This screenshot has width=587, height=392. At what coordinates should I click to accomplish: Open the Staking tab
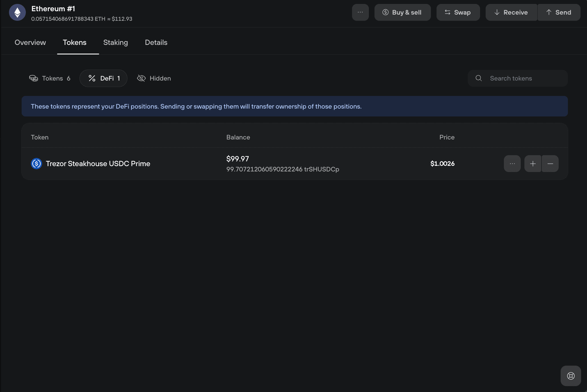116,42
